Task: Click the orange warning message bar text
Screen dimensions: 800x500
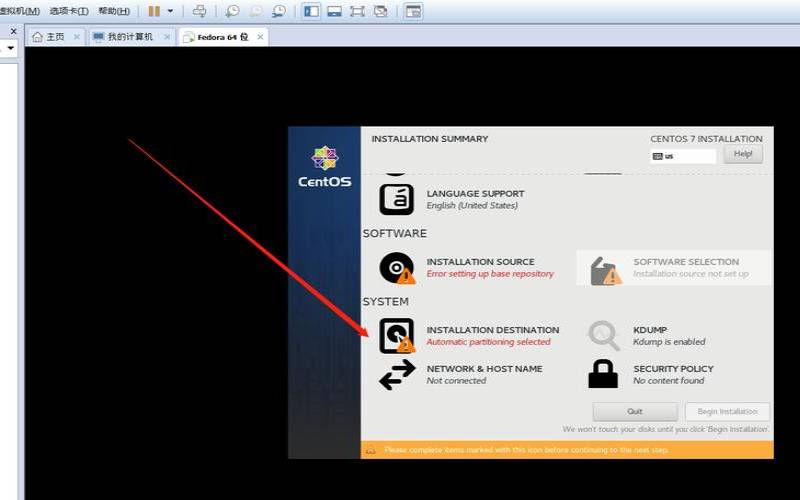Action: click(x=526, y=450)
